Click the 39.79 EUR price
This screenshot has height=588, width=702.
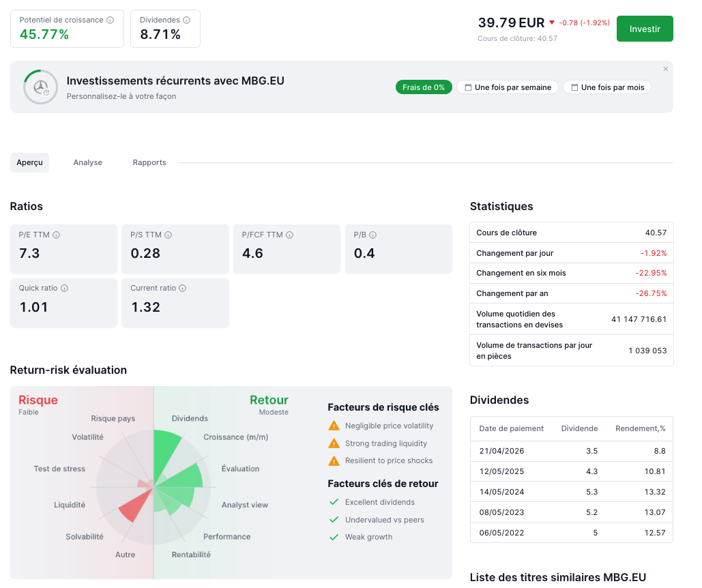click(x=511, y=23)
